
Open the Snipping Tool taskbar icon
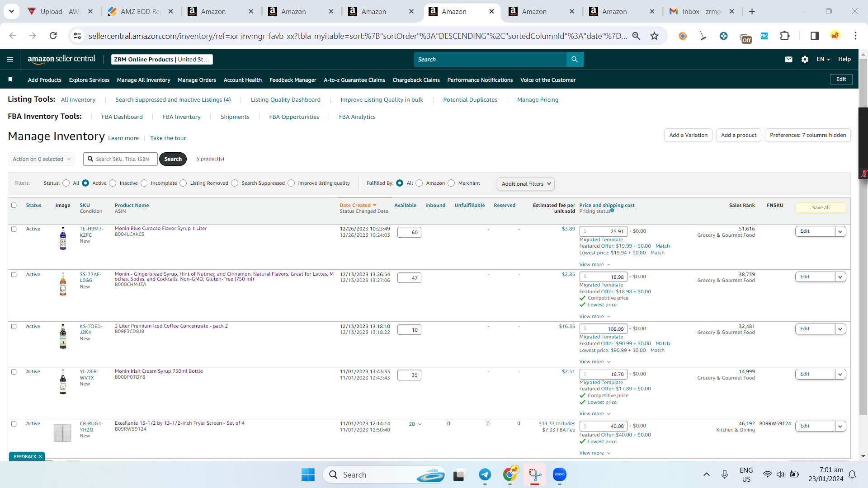tap(535, 475)
